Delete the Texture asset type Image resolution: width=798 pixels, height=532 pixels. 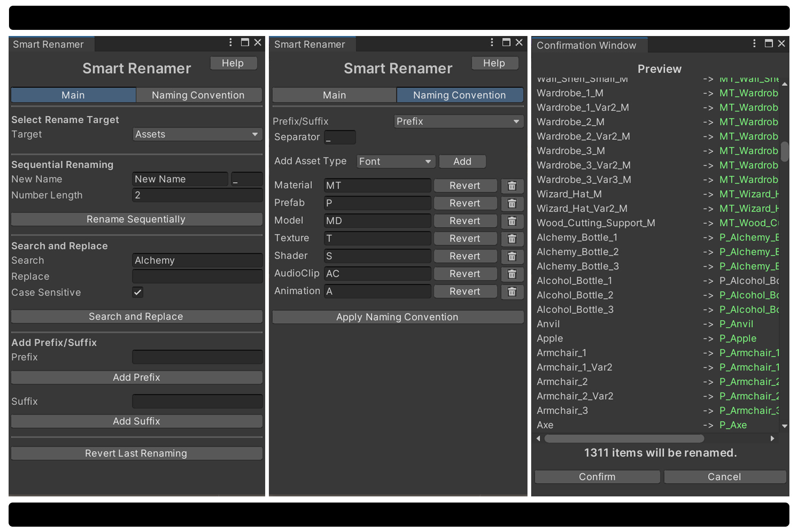[x=512, y=239]
